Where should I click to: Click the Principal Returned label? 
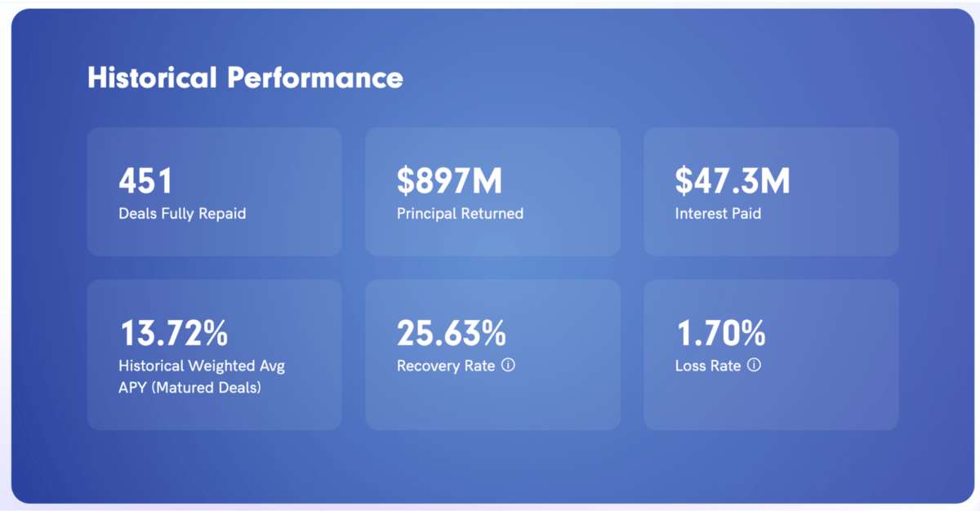(x=460, y=214)
